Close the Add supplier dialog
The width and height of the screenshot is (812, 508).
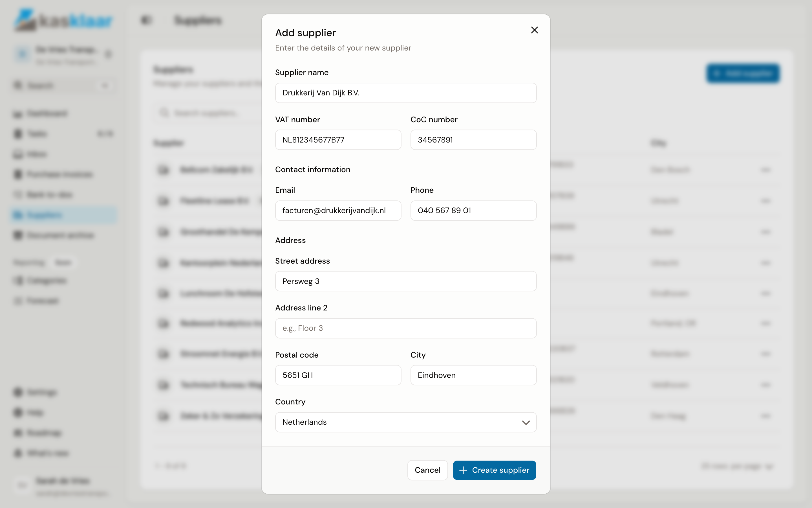pos(534,30)
